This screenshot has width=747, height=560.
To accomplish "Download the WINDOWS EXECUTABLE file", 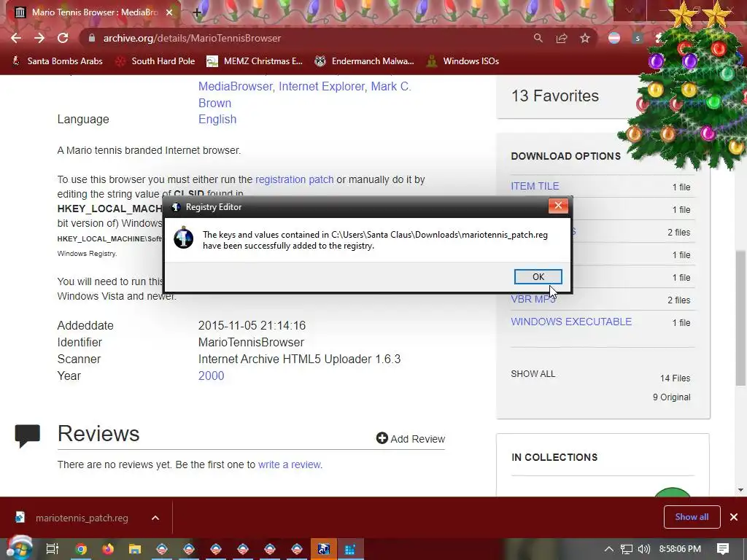I will click(x=571, y=322).
